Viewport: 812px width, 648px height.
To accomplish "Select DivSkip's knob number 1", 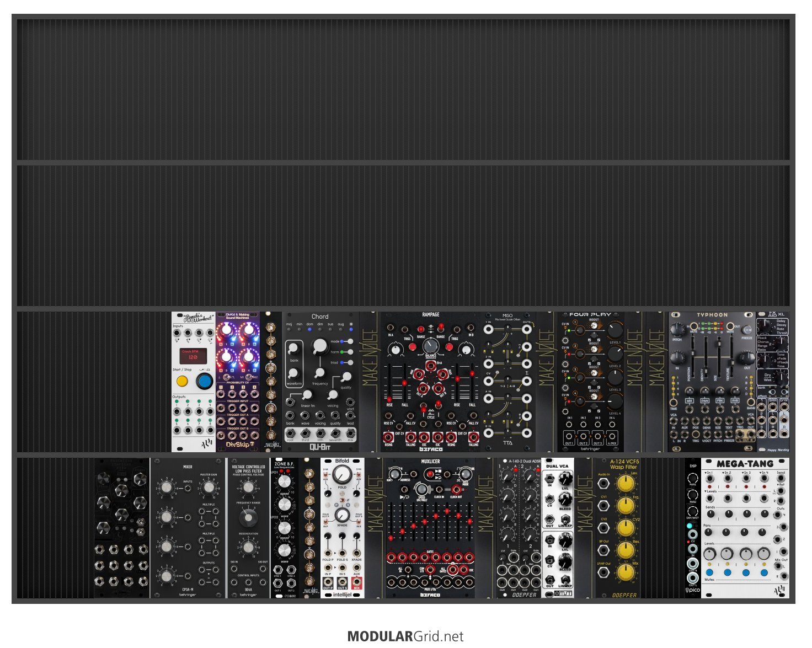I will pos(227,331).
